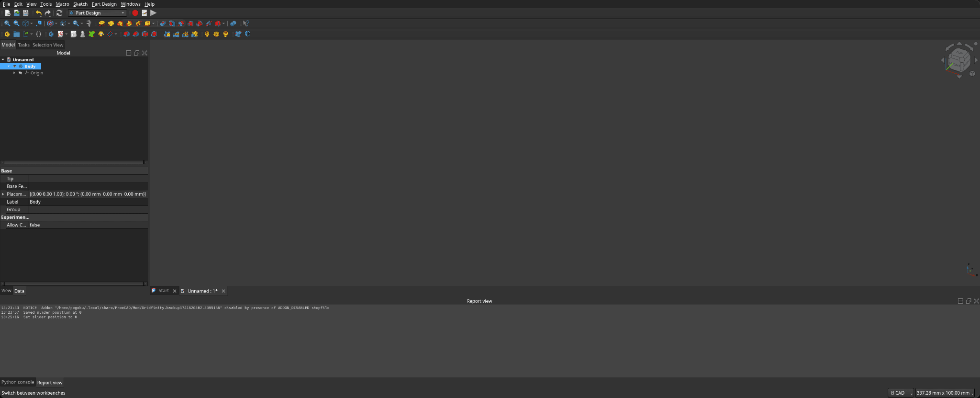The image size is (980, 398).
Task: Select the Pad tool icon
Action: 101,23
